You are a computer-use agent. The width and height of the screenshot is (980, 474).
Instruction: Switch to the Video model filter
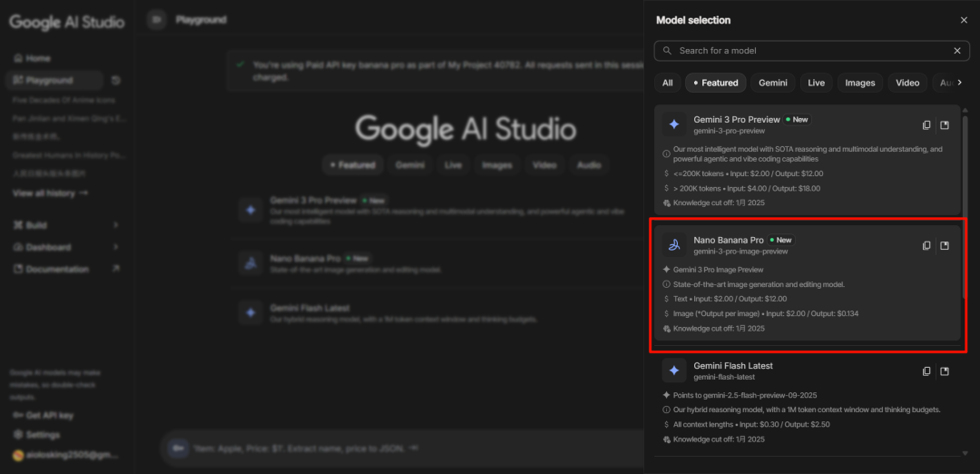(x=907, y=83)
